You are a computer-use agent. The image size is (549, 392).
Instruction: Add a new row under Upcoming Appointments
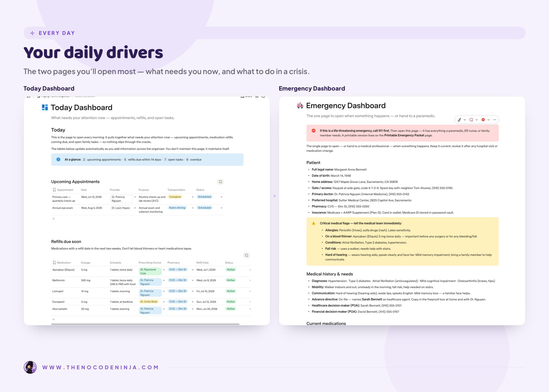pos(54,219)
